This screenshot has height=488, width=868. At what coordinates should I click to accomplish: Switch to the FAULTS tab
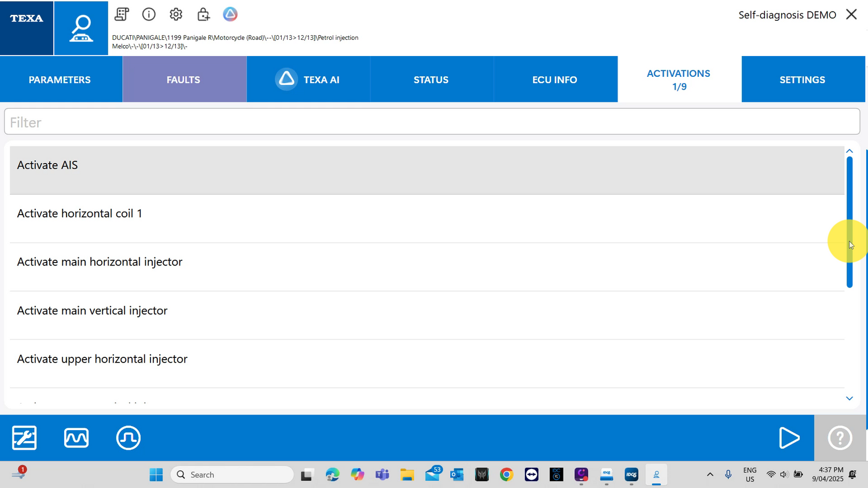point(184,80)
